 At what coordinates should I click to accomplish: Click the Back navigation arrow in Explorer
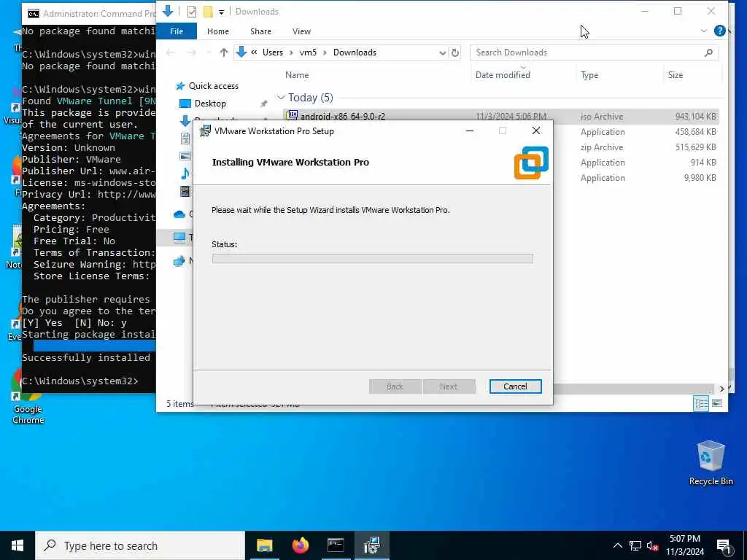[x=171, y=52]
